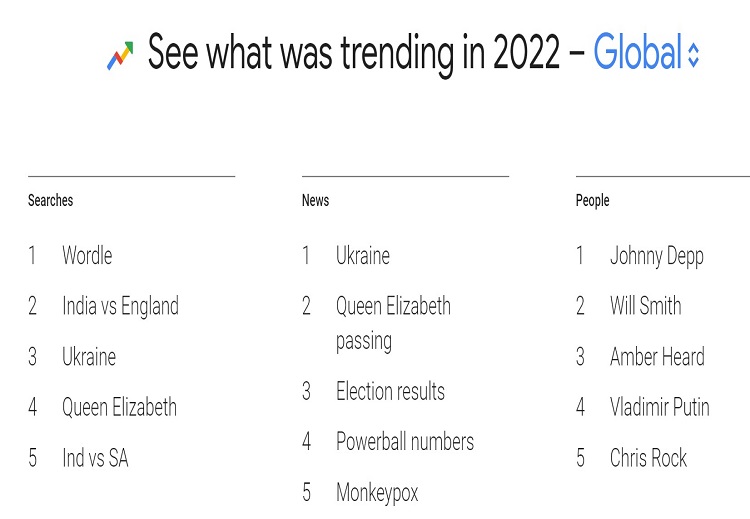The width and height of the screenshot is (750, 519).
Task: Open the Global region dropdown
Action: [646, 51]
